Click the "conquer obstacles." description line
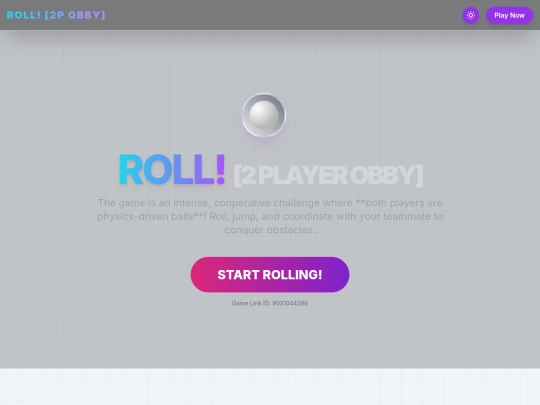This screenshot has width=540, height=405. click(x=270, y=230)
